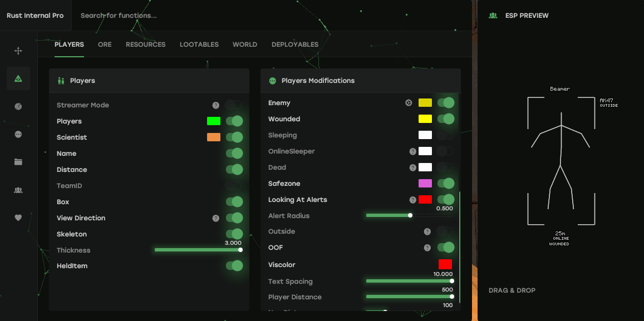The width and height of the screenshot is (644, 321).
Task: Click the Thickness slider track
Action: point(198,250)
